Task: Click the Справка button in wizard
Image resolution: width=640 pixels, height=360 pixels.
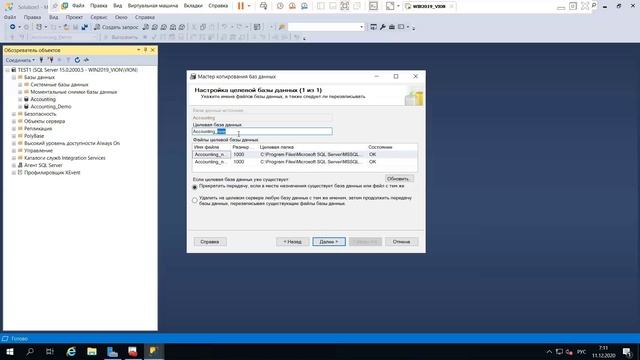Action: click(210, 242)
